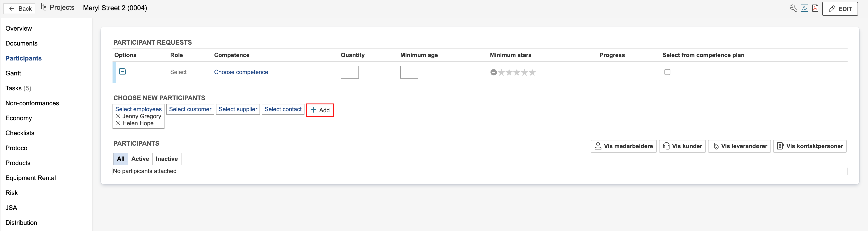Set minimum stars to five stars
This screenshot has width=868, height=231.
pyautogui.click(x=532, y=72)
